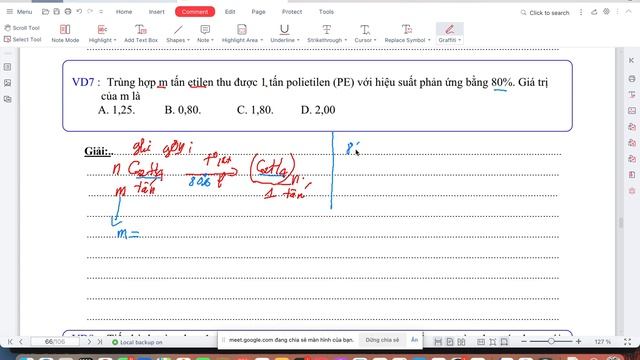Click the zoom in plus button
Image resolution: width=640 pixels, height=360 pixels.
point(578,341)
